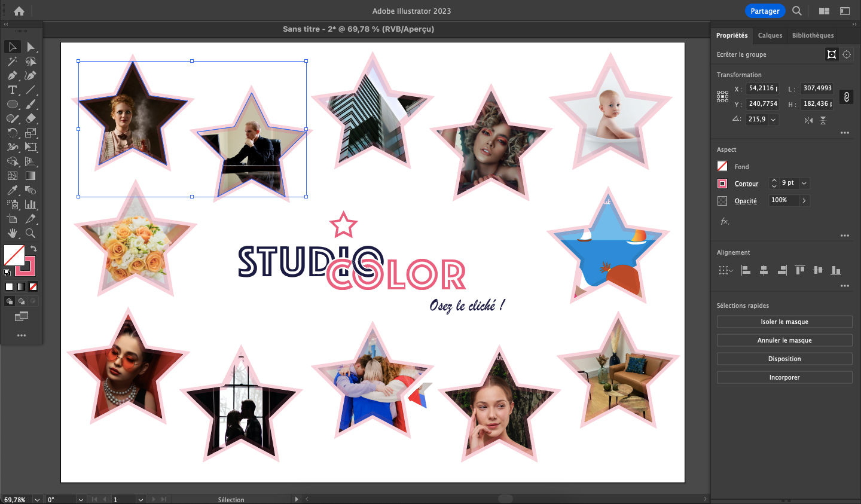Click the Contour stroke color swatch
The width and height of the screenshot is (861, 504).
pyautogui.click(x=722, y=184)
